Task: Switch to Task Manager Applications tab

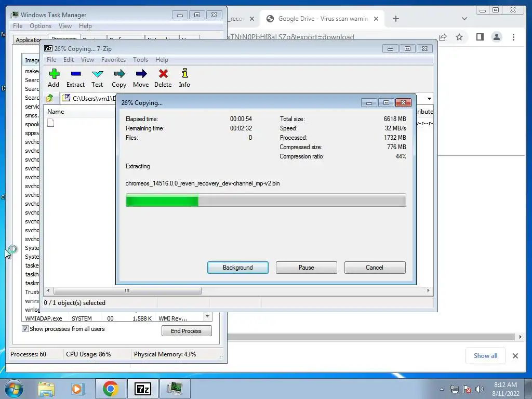Action: [29, 39]
